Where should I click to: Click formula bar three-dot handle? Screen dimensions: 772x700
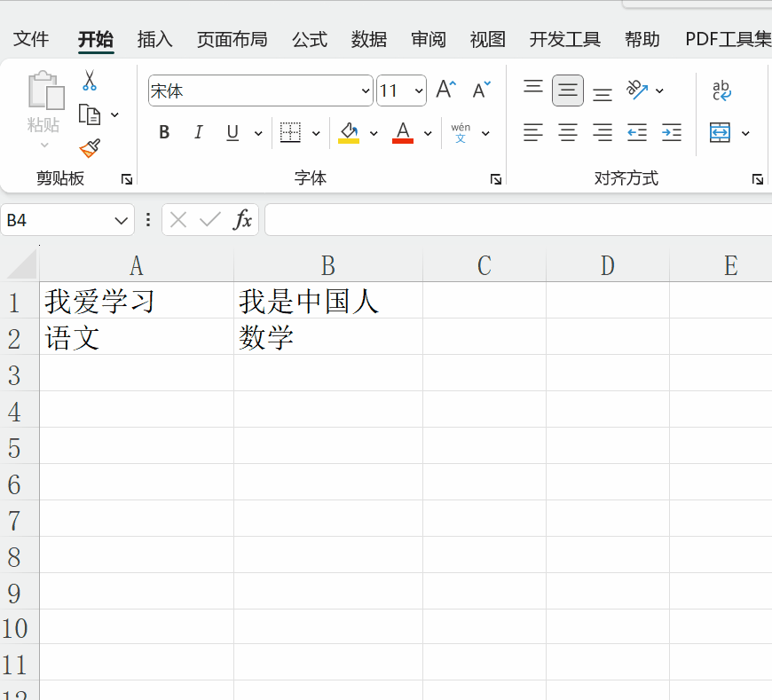point(148,219)
